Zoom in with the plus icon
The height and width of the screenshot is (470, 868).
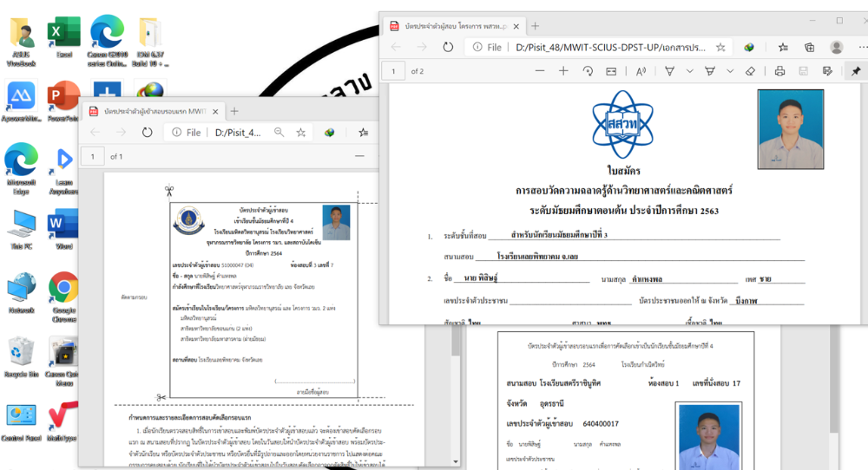pyautogui.click(x=563, y=71)
